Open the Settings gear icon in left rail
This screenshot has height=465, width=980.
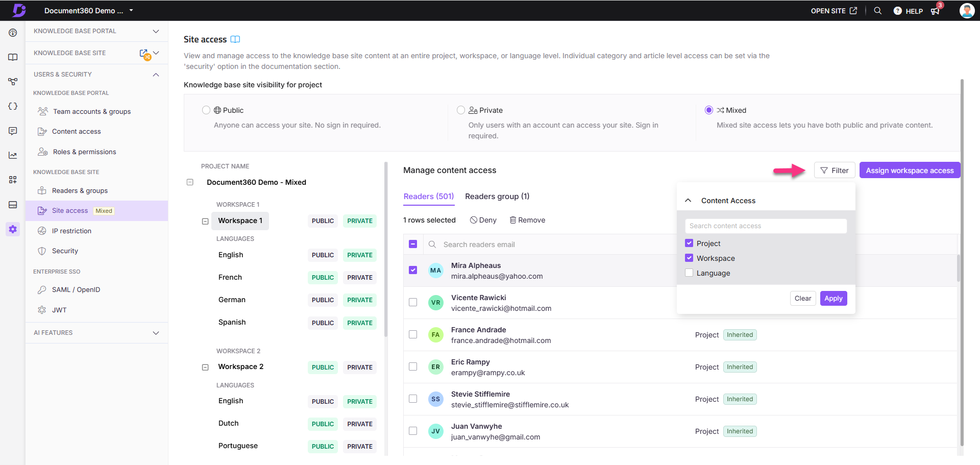click(13, 229)
